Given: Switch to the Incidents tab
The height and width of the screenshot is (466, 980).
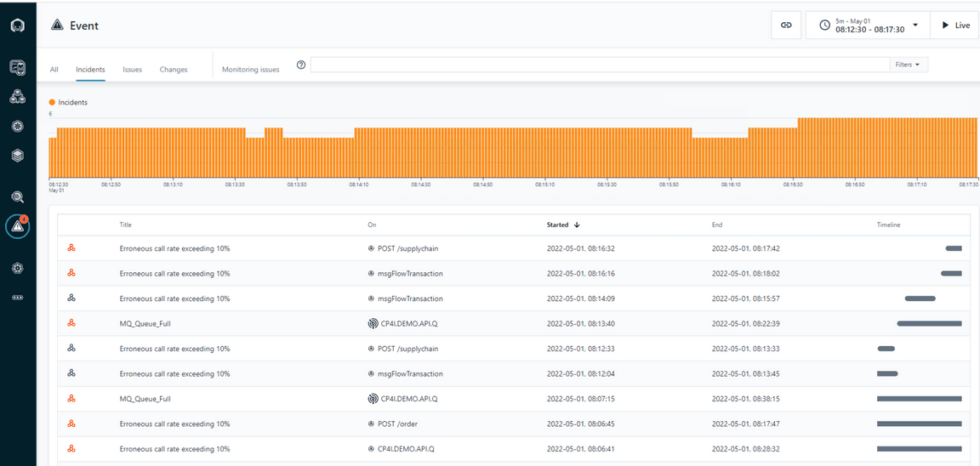Looking at the screenshot, I should coord(90,70).
